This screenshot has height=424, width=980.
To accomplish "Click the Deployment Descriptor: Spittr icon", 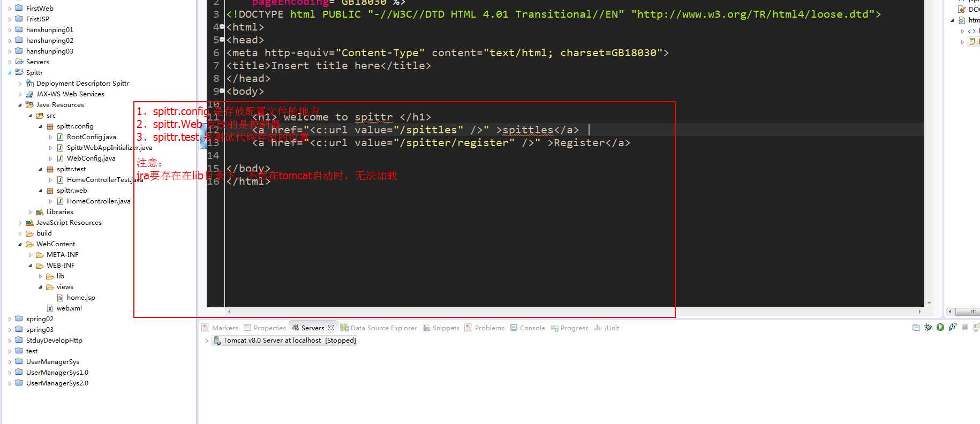I will (30, 83).
